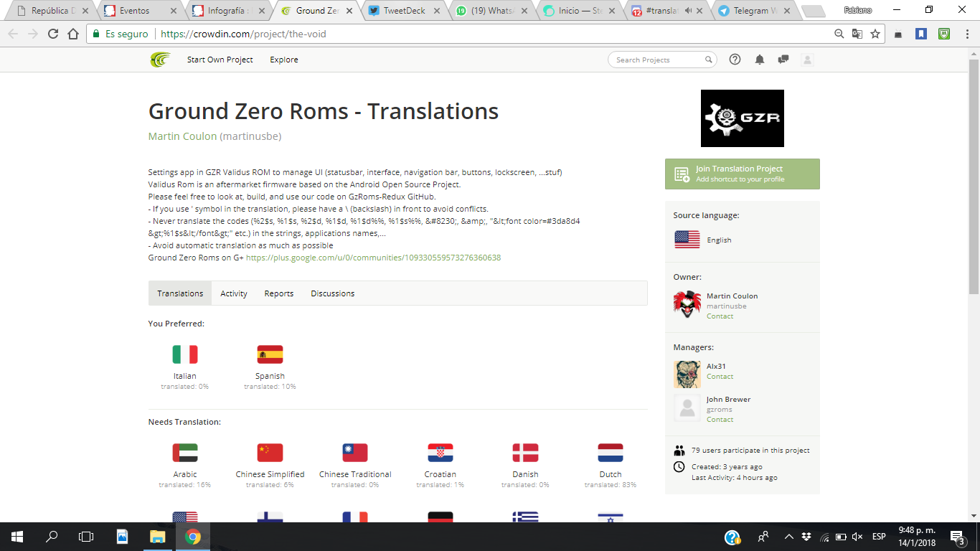
Task: Click the browser address bar URL
Action: pyautogui.click(x=243, y=34)
